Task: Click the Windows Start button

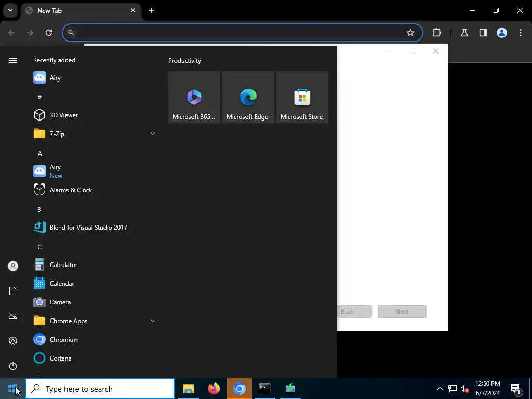Action: tap(12, 389)
